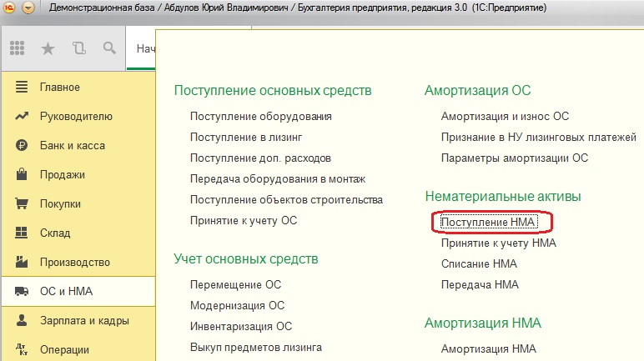Open Принятие к учету ОС
644x361 pixels.
[x=243, y=221]
